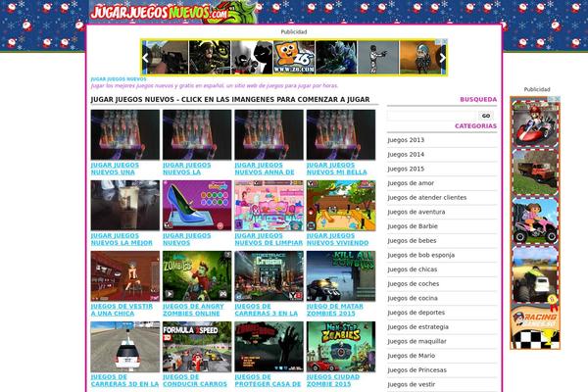Open the Streetrace Cruisin game thumbnail
588x392 pixels.
pyautogui.click(x=269, y=276)
